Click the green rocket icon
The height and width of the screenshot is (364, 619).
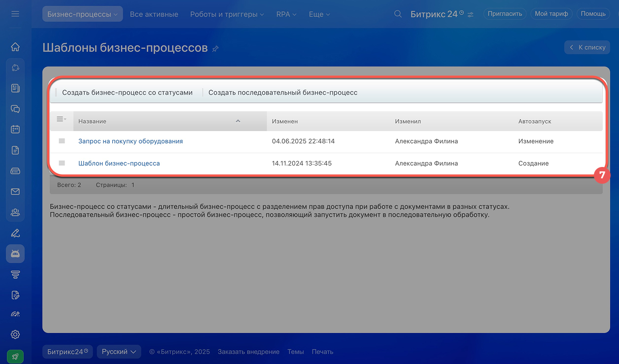point(15,357)
